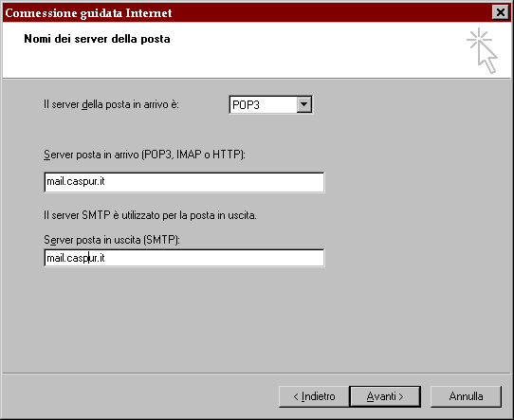Viewport: 514px width, 420px height.
Task: Cancel the wizard with Annulla
Action: [466, 396]
